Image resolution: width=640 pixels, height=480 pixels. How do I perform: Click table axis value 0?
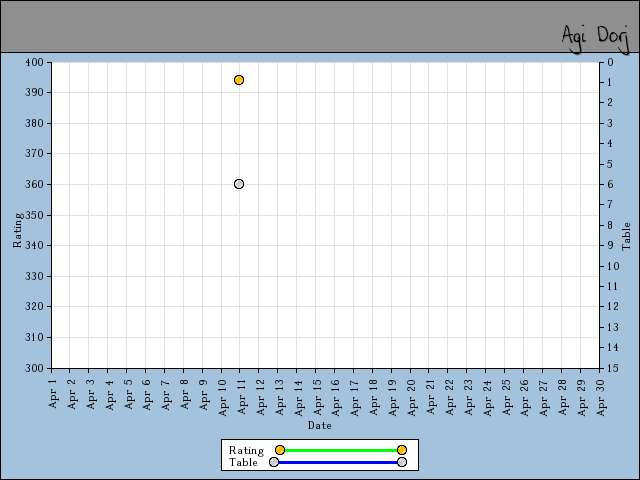[610, 62]
